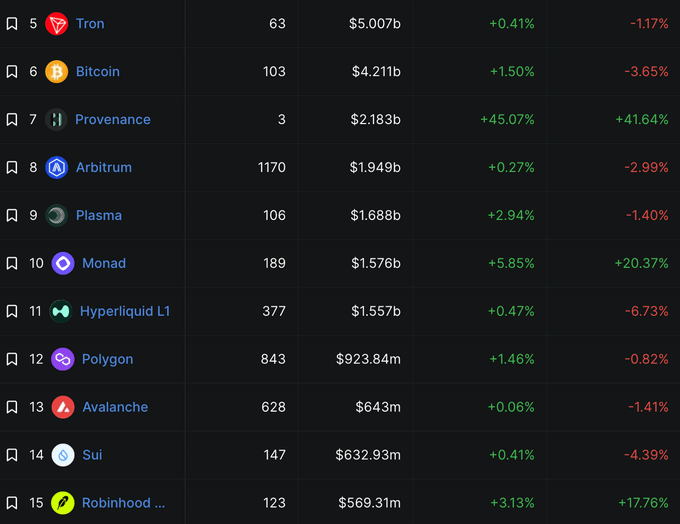Select Plasma change value +2.94%
Viewport: 680px width, 524px height.
pos(511,215)
